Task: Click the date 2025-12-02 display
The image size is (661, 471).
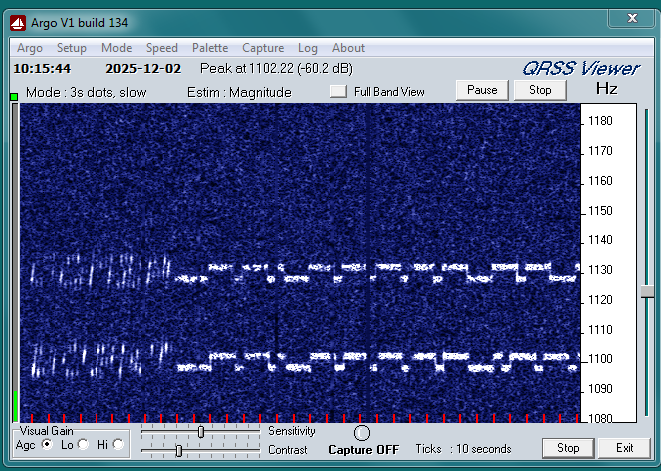Action: (x=143, y=69)
